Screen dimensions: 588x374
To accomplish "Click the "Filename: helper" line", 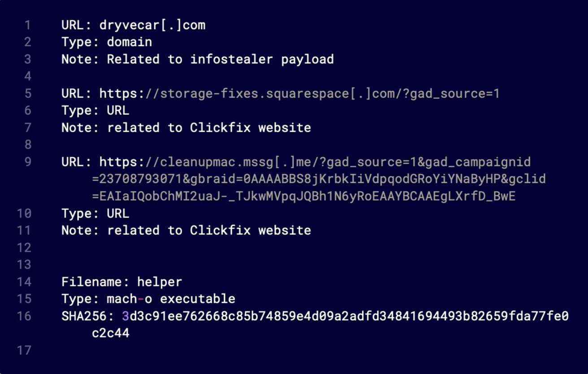I will coord(121,282).
